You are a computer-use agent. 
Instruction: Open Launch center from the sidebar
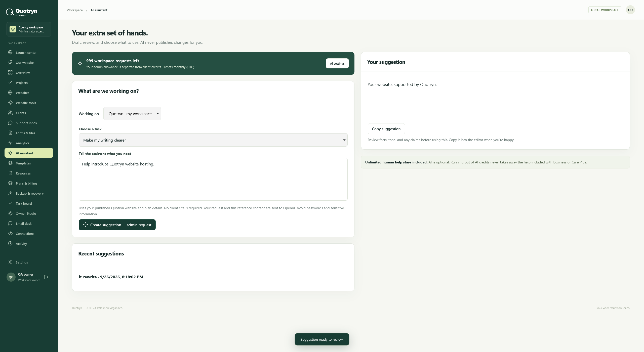point(29,53)
